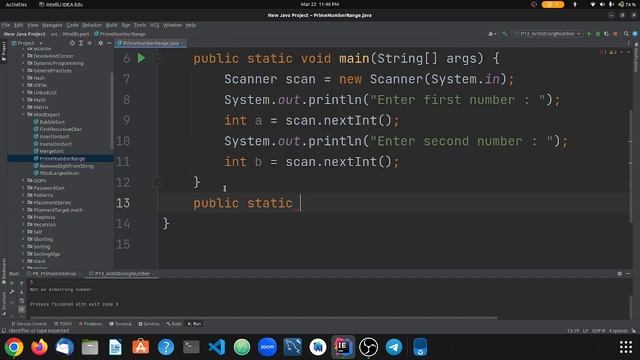Open the MergeSort class file

(x=49, y=151)
